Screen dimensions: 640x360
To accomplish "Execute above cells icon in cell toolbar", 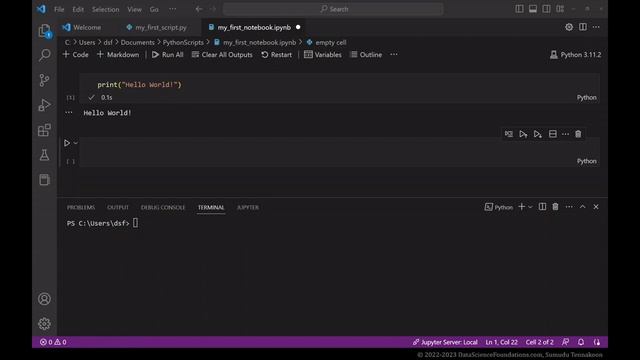I will pyautogui.click(x=523, y=134).
